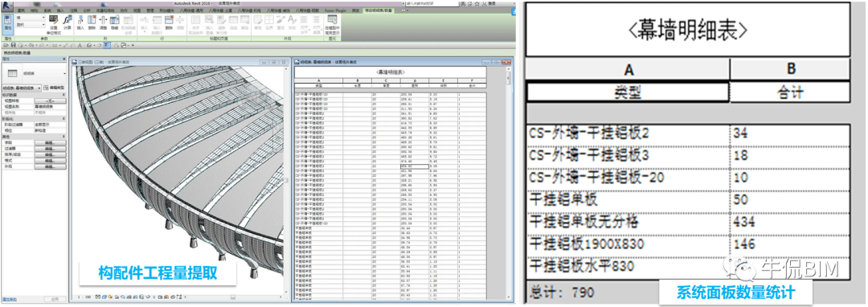Click 插入 Insert row in 行 panel
868x307 pixels.
pos(144,23)
